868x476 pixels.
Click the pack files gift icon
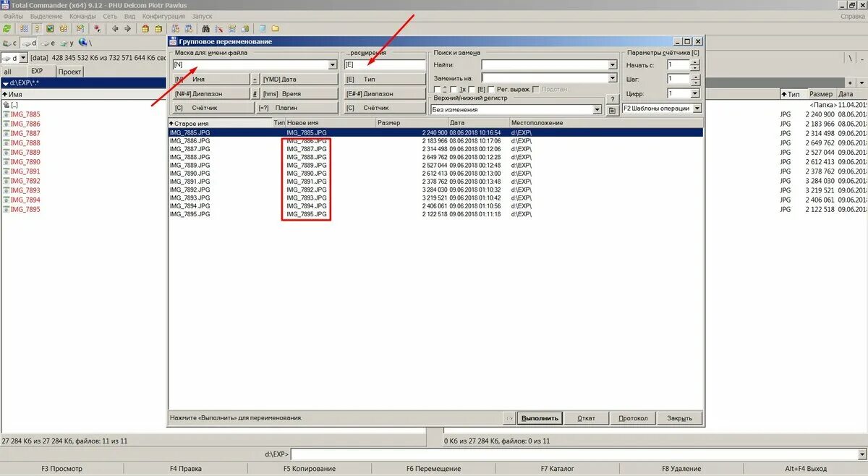pos(145,29)
